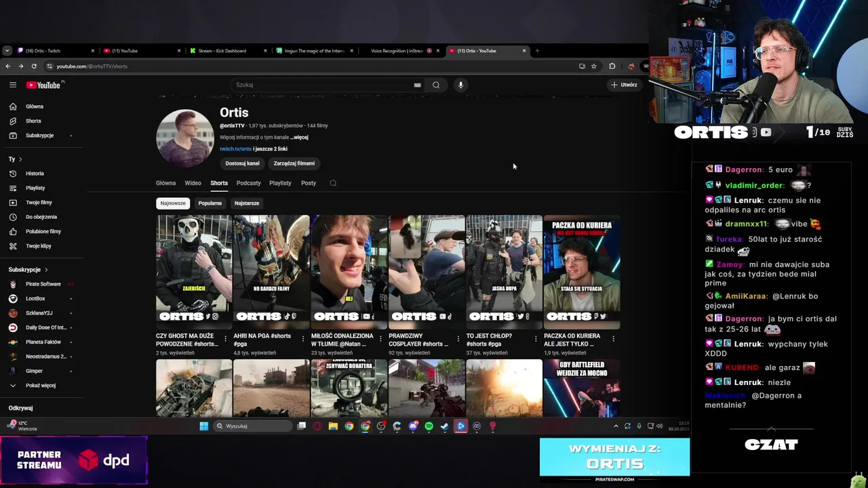Switch to the Podcasty channel tab
Screen dimensions: 868x488
tap(249, 183)
